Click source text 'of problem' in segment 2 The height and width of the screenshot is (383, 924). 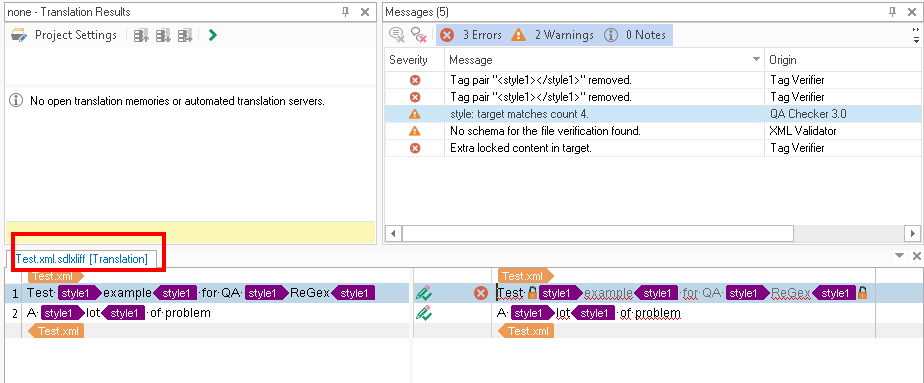(x=180, y=313)
